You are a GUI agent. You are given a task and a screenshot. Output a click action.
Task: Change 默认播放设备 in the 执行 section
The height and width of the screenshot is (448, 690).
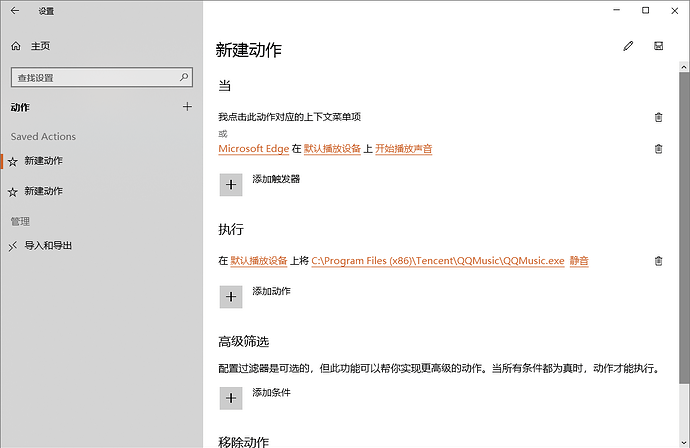[258, 261]
